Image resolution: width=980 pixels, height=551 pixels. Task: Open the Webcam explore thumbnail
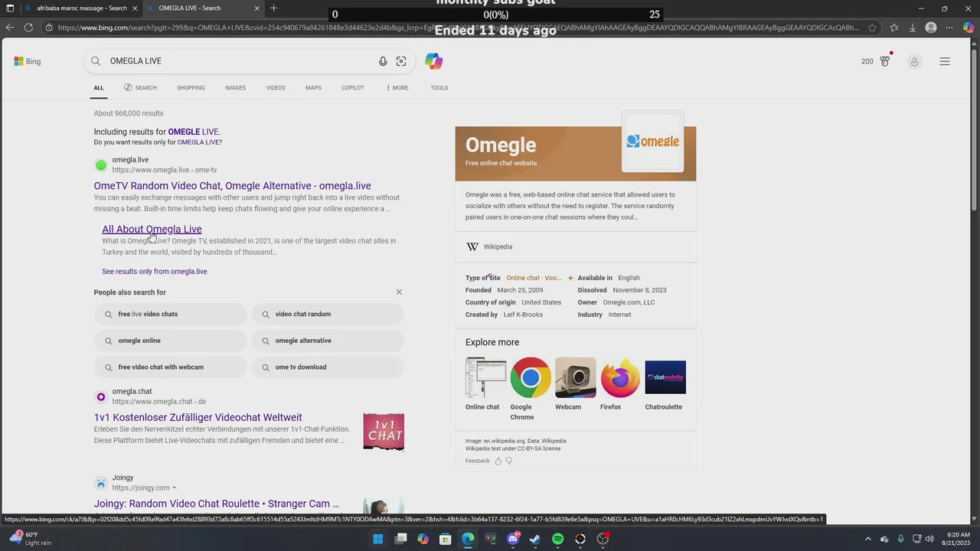point(576,377)
